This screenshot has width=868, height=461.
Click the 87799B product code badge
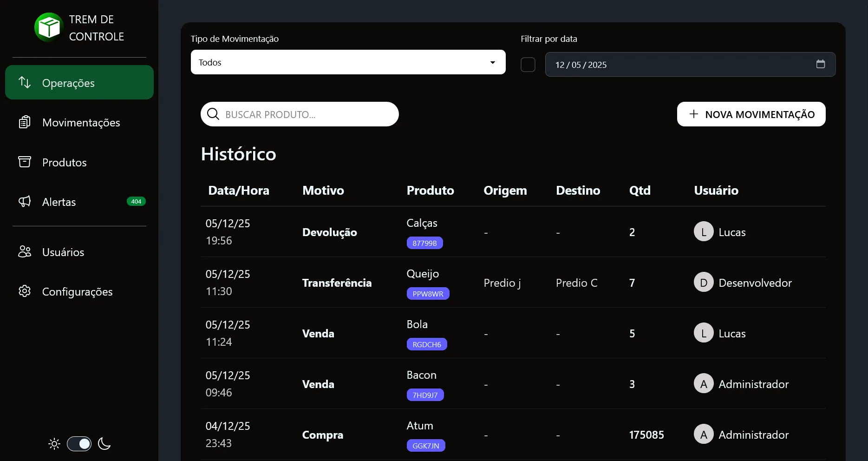425,243
